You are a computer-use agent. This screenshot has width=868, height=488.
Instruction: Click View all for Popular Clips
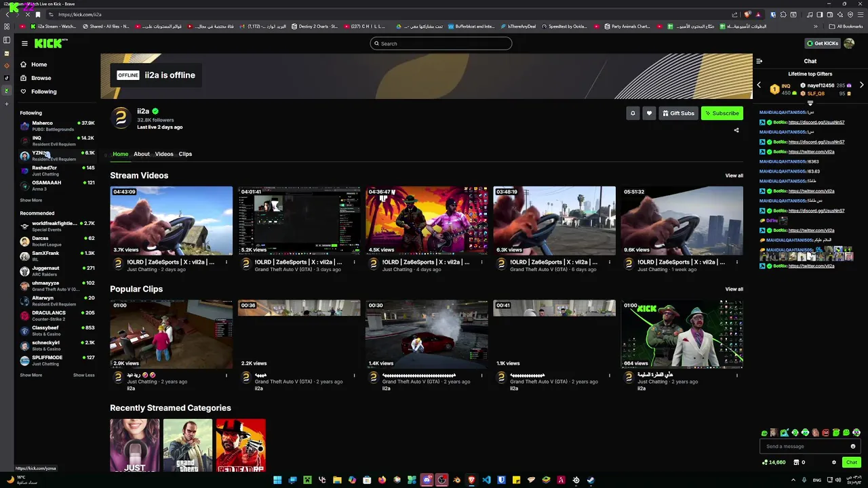[734, 289]
